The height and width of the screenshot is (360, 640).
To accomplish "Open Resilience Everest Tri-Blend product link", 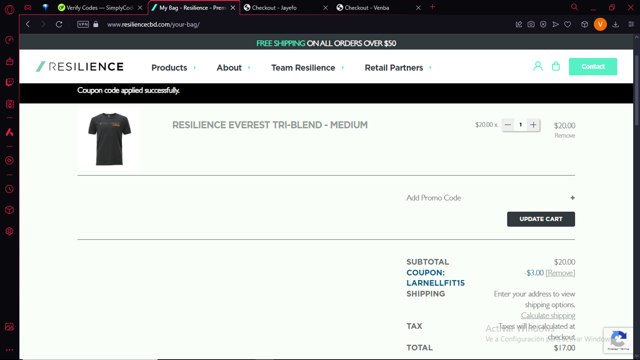I will point(270,125).
